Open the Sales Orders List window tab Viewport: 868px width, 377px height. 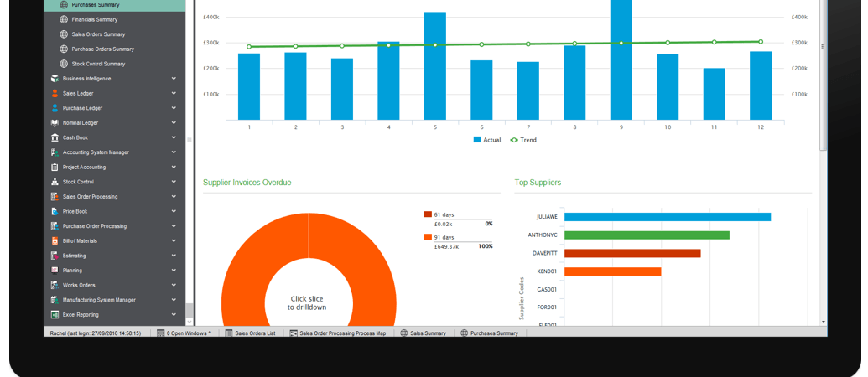[250, 333]
